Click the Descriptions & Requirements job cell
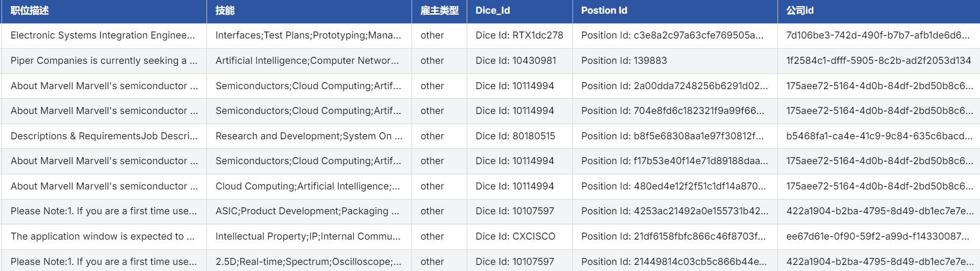The width and height of the screenshot is (980, 271). 104,136
